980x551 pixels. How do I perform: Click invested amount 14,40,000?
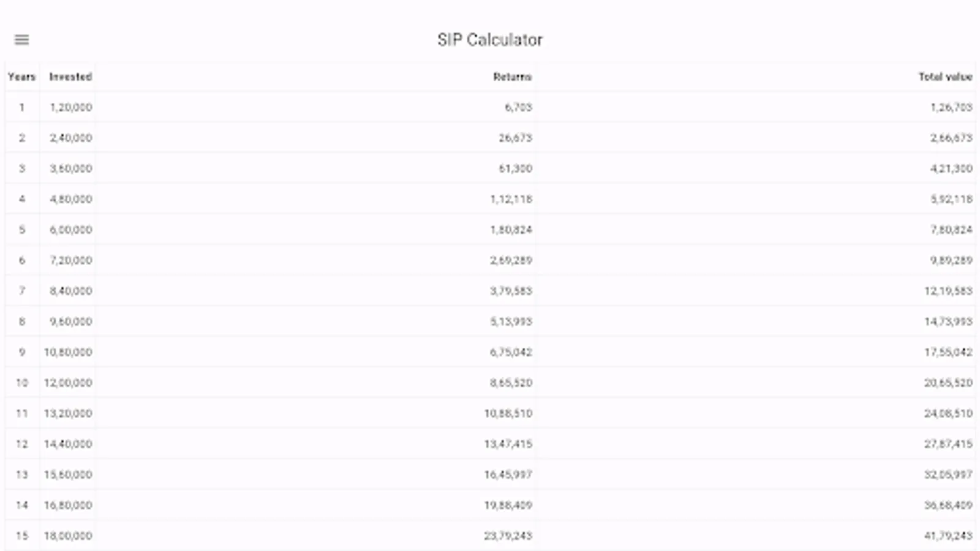click(68, 444)
